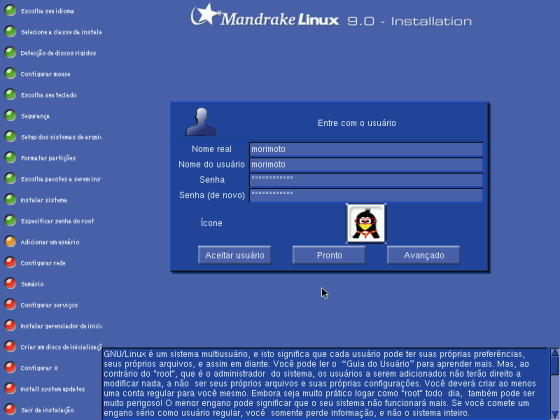Select the Adicionar um usuário step label
The image size is (560, 420).
50,242
